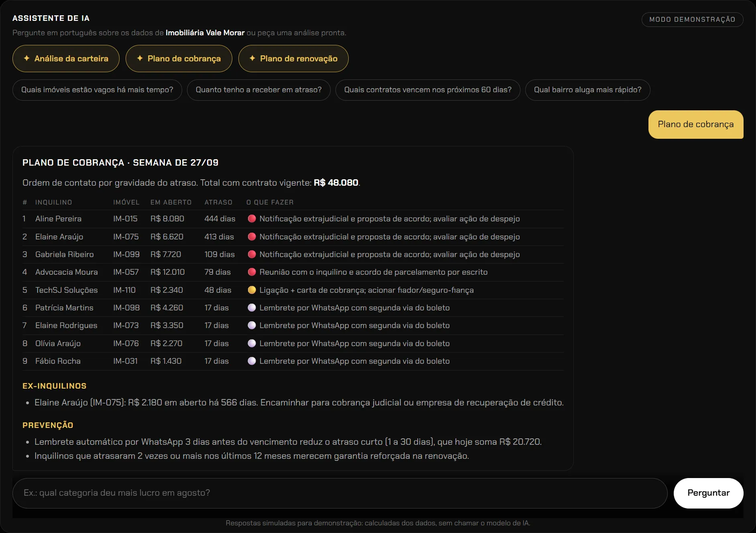Image resolution: width=756 pixels, height=533 pixels.
Task: Choose 'Quais contratos vencem nos próximos 60 dias?'
Action: pos(428,90)
